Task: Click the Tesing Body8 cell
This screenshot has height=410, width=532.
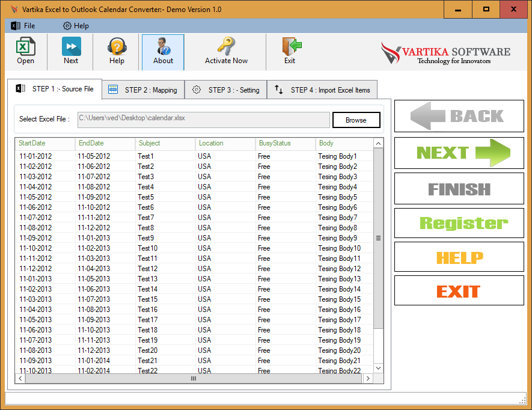Action: click(344, 228)
